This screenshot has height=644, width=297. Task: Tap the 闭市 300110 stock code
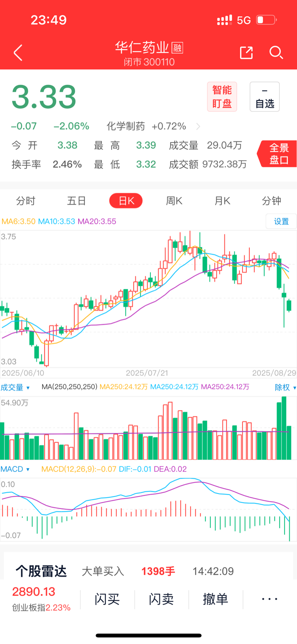(x=149, y=62)
